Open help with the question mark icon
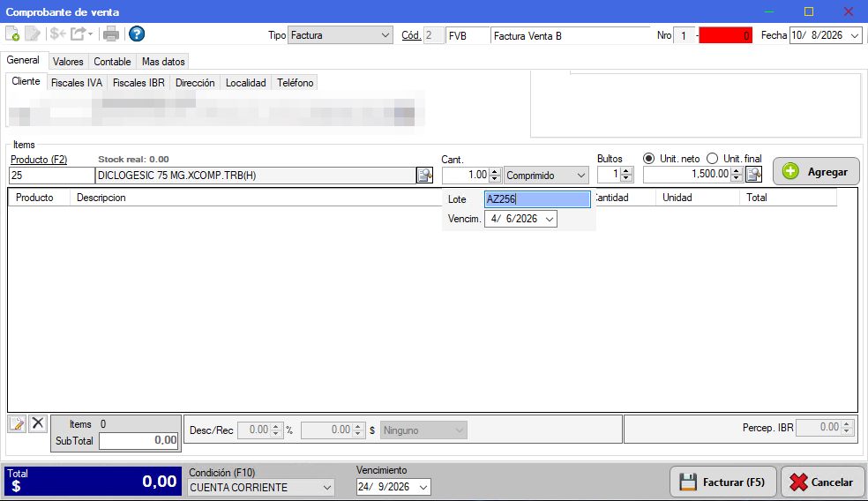868x501 pixels. tap(137, 34)
